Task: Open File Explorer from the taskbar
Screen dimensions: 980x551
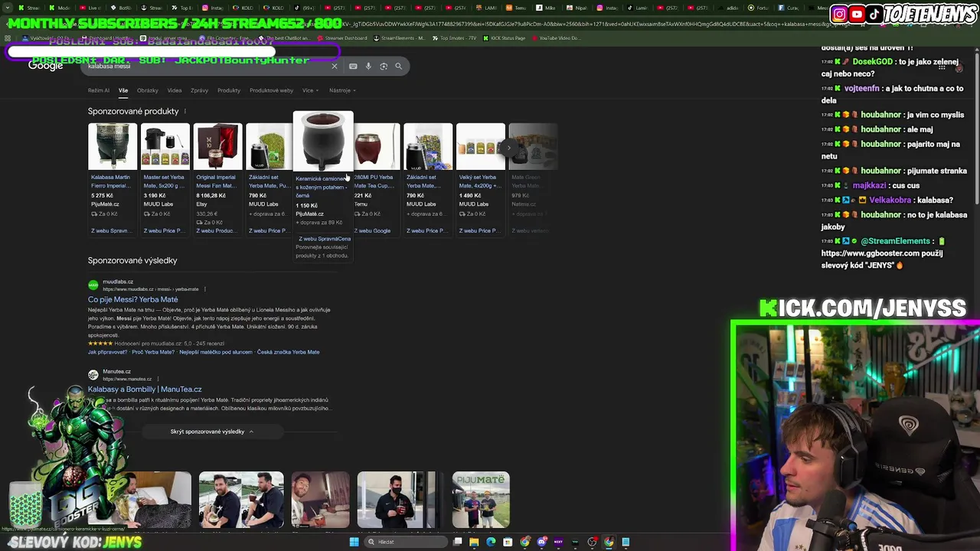Action: coord(474,542)
